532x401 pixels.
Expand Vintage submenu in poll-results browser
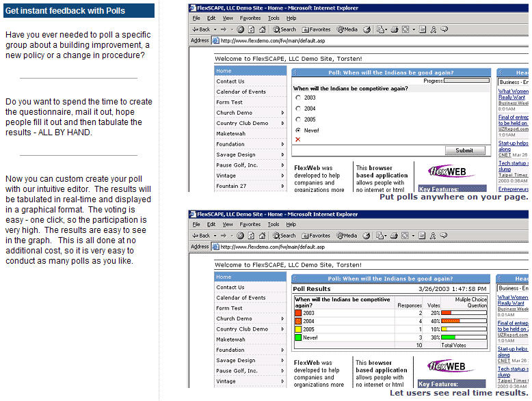pyautogui.click(x=282, y=381)
